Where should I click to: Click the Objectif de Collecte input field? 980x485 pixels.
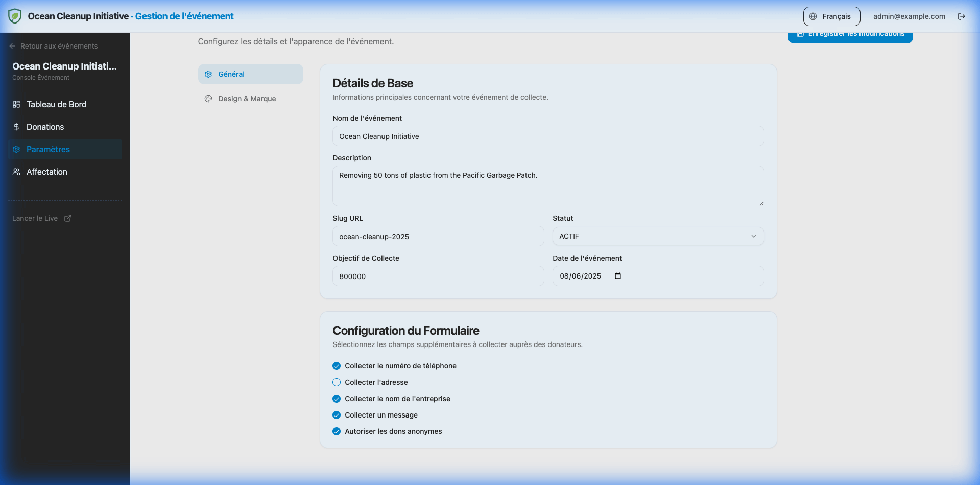coord(438,276)
